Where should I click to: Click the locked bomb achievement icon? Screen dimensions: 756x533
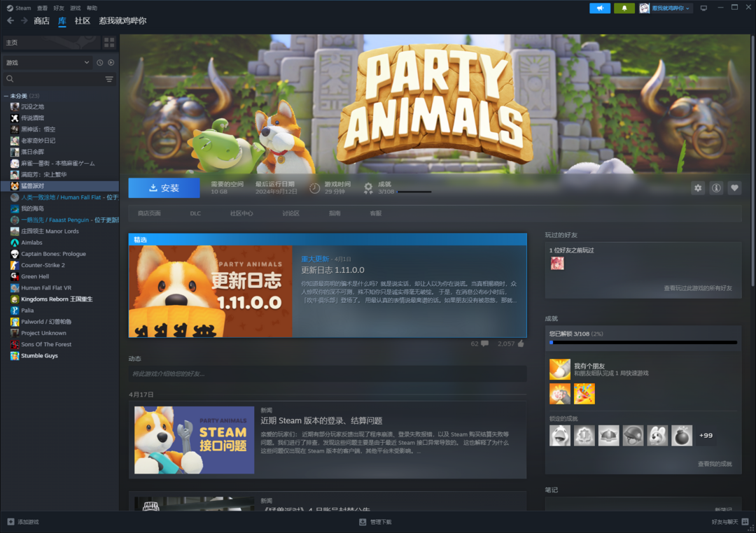click(x=682, y=436)
